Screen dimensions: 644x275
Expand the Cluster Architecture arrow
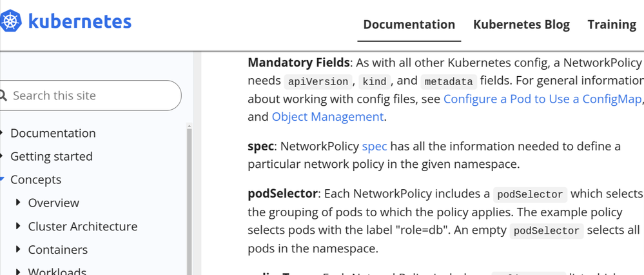18,227
